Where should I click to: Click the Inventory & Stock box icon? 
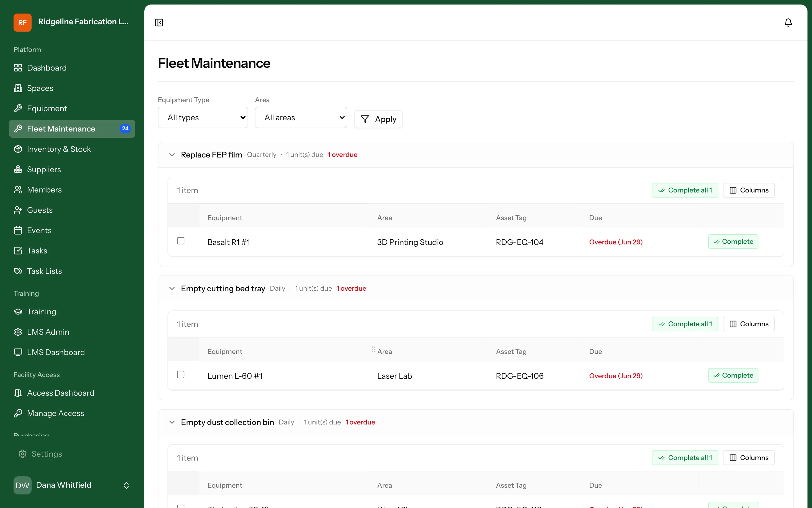(x=18, y=149)
